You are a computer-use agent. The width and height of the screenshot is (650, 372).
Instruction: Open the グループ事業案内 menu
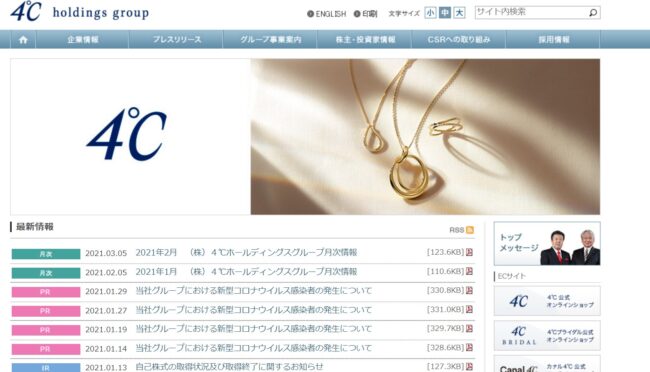(271, 40)
